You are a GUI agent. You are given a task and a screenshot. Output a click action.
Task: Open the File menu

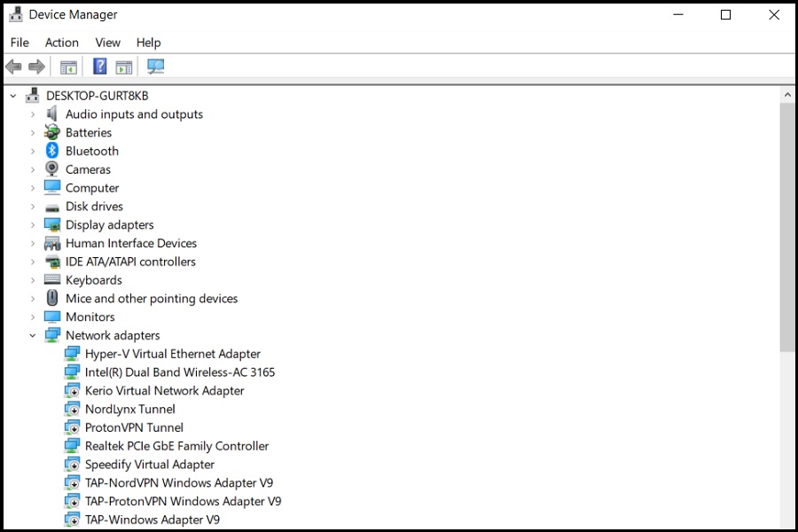point(19,42)
